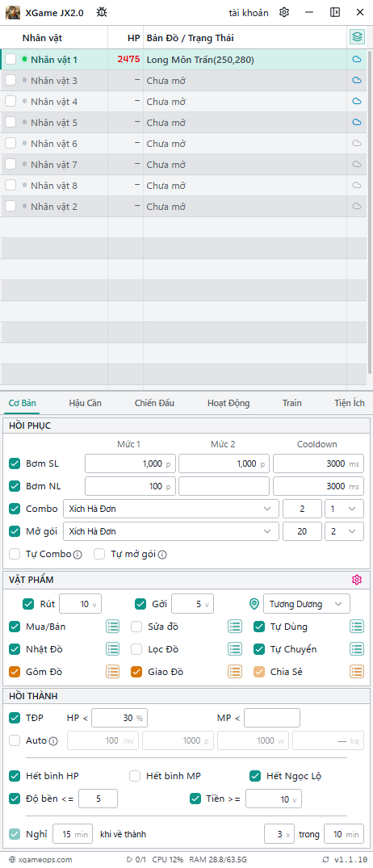The image size is (373, 868).
Task: Click the refresh icon beside version number
Action: [326, 859]
